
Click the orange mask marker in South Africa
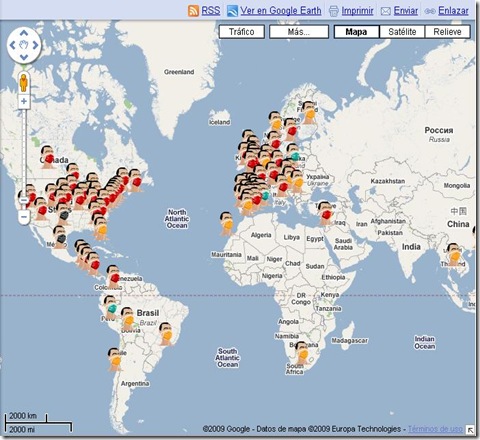(302, 353)
